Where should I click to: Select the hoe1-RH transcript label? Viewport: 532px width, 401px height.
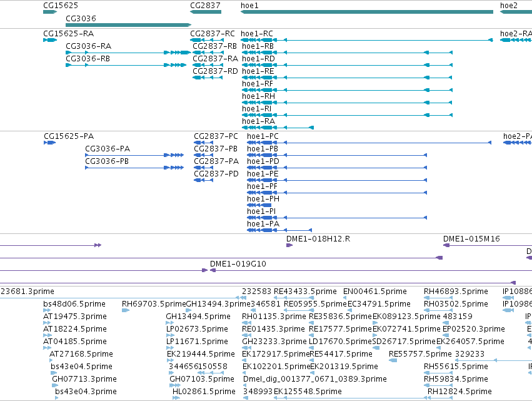[259, 96]
